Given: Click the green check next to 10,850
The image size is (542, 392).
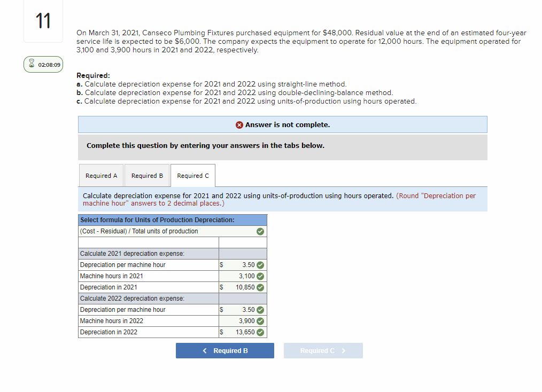Looking at the screenshot, I should [260, 287].
